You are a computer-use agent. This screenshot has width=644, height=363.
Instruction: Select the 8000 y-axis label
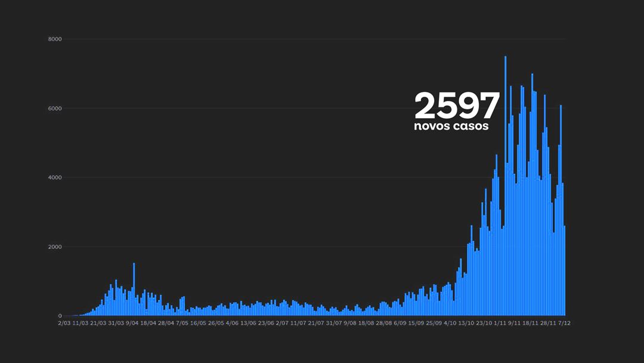(55, 39)
